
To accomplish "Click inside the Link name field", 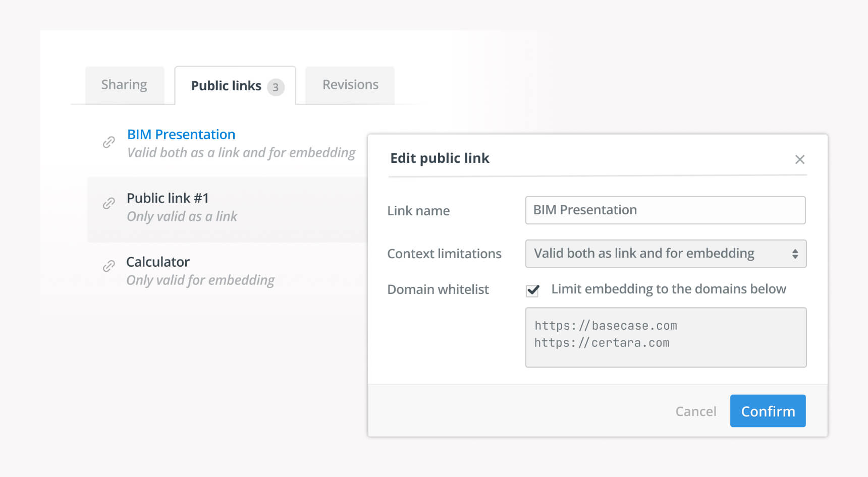I will tap(666, 210).
